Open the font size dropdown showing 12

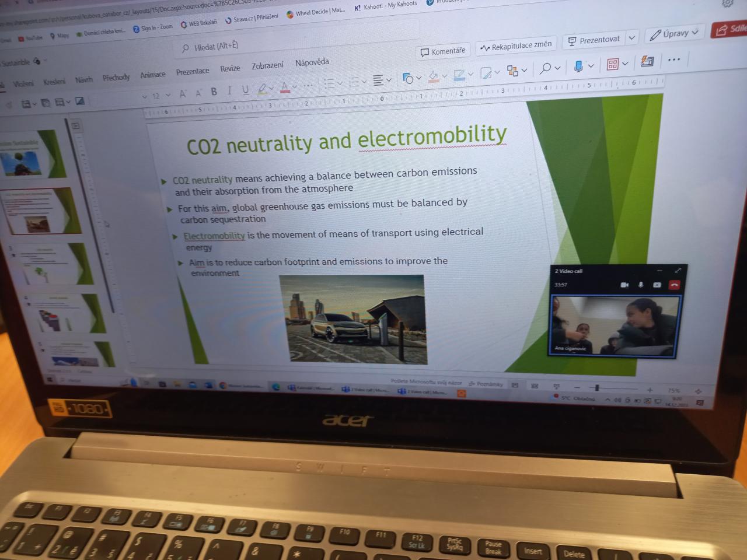[x=168, y=95]
